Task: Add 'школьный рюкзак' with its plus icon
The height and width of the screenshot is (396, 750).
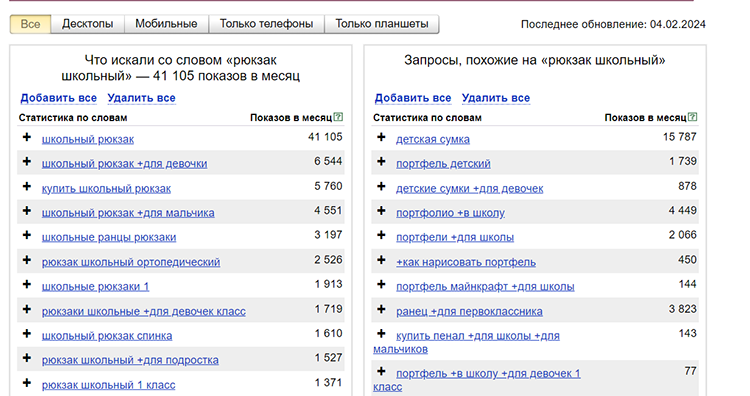Action: pos(27,137)
